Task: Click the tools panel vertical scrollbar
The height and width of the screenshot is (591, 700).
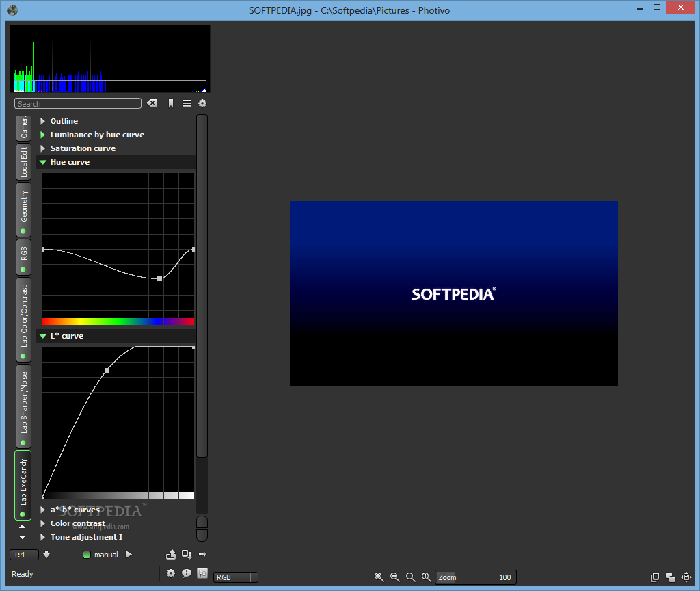Action: pos(202,286)
